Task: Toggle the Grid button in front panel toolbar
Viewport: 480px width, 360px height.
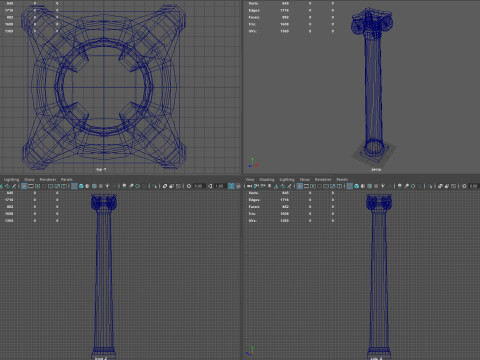Action: (24, 186)
